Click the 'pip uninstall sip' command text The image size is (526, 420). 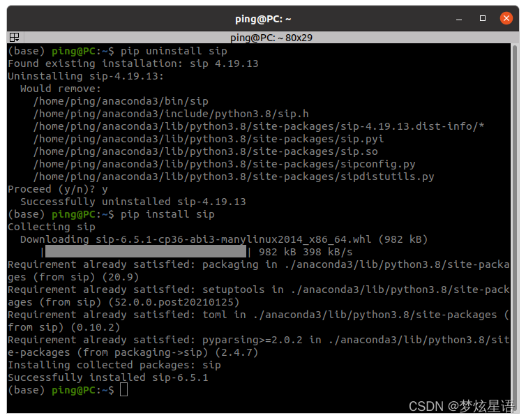(174, 51)
